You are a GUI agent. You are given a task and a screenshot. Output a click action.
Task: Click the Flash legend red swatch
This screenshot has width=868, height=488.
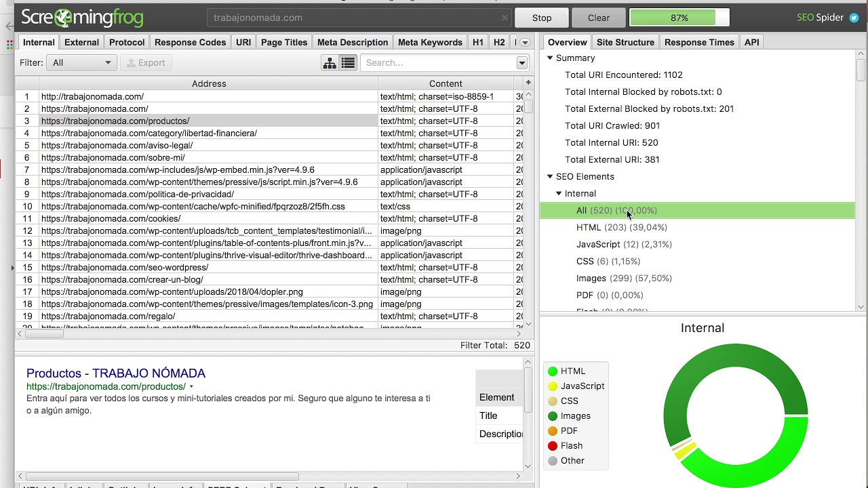(553, 446)
